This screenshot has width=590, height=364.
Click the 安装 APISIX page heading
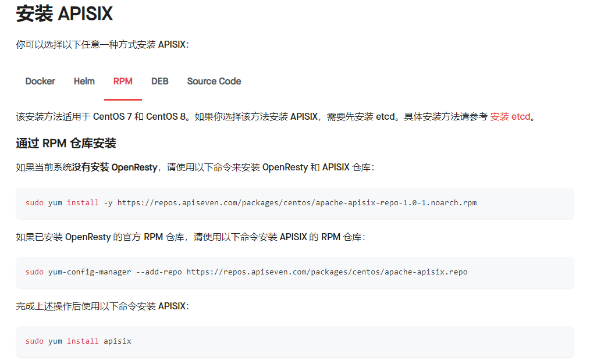click(65, 13)
